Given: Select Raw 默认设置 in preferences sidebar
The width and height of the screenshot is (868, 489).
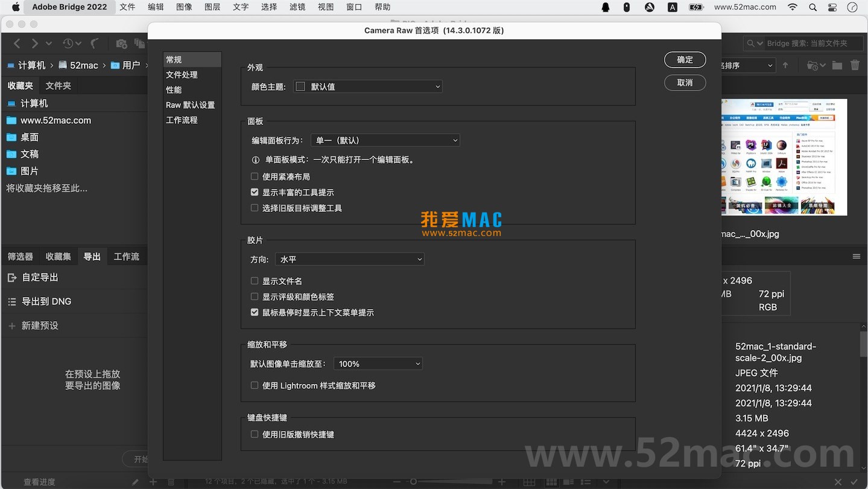Looking at the screenshot, I should [192, 104].
